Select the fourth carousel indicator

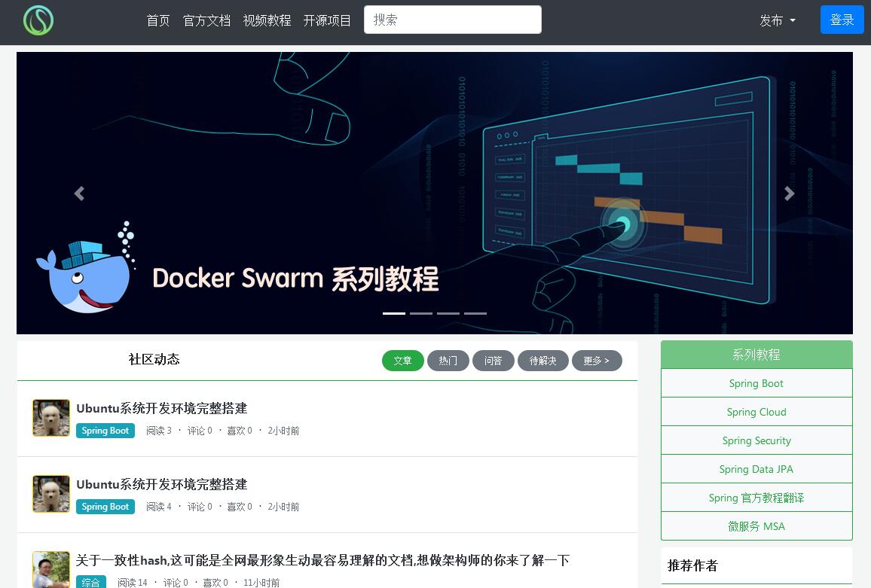click(x=475, y=313)
